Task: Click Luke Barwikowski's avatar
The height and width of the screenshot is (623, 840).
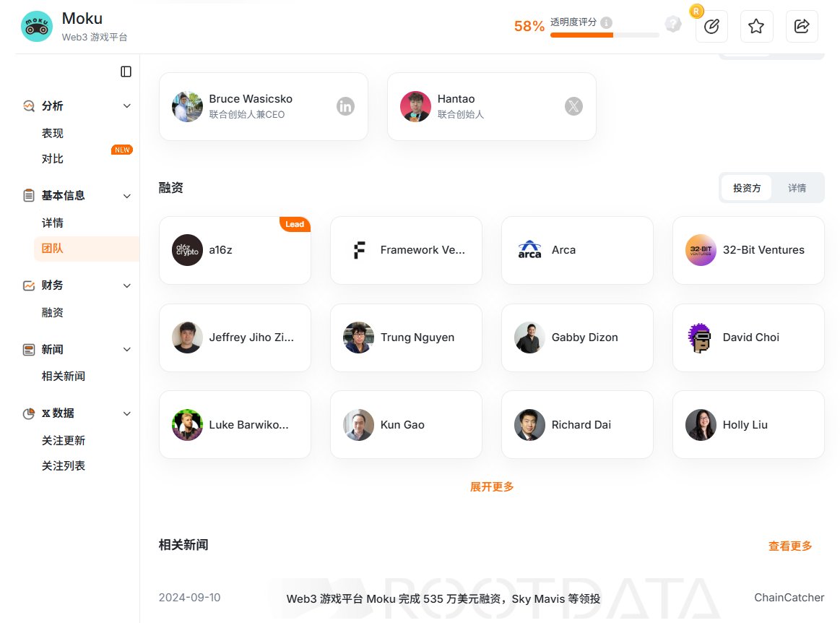Action: pos(188,425)
